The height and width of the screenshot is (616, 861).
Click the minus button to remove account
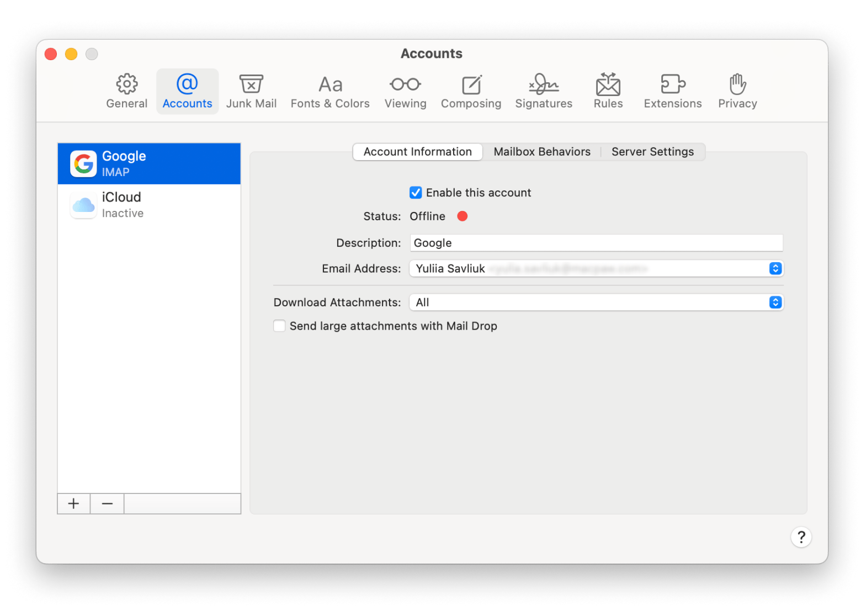pyautogui.click(x=108, y=503)
